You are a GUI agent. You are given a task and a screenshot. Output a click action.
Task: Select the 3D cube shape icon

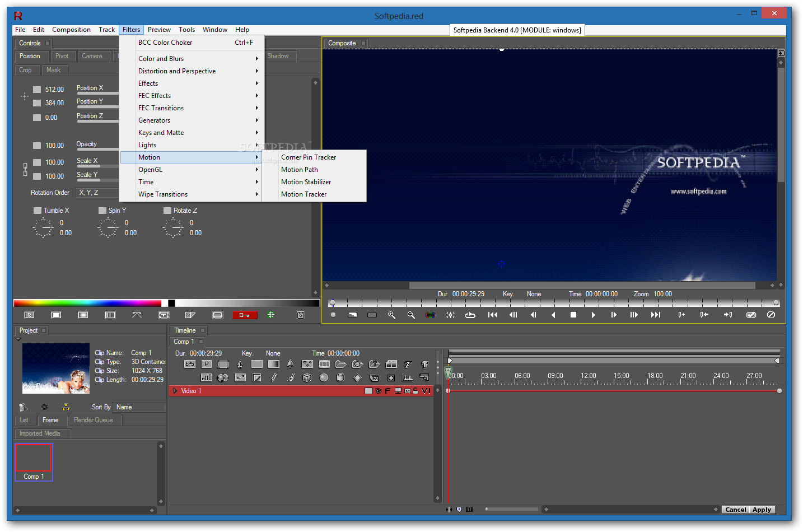coord(307,377)
